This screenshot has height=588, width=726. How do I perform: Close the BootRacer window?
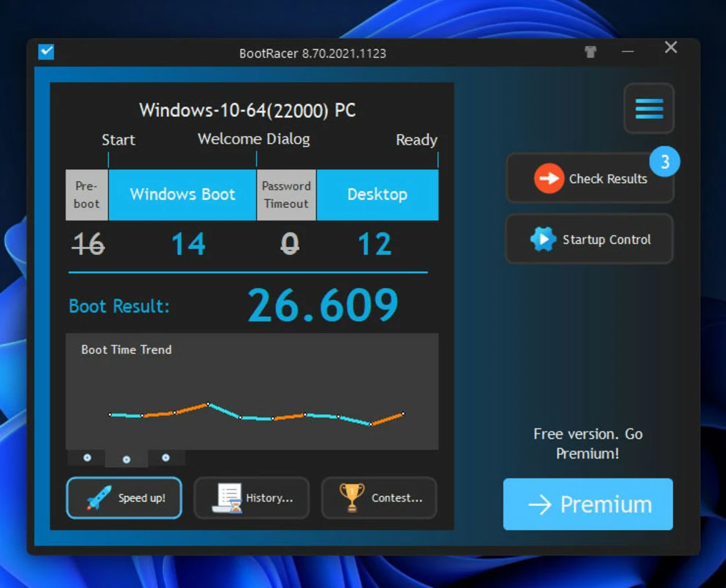point(671,47)
